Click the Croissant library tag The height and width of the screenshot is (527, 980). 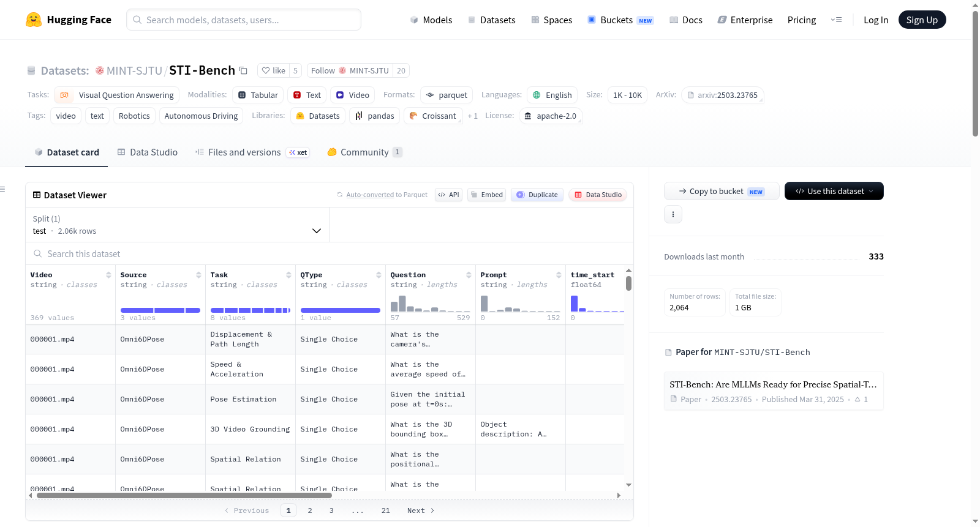(x=433, y=116)
